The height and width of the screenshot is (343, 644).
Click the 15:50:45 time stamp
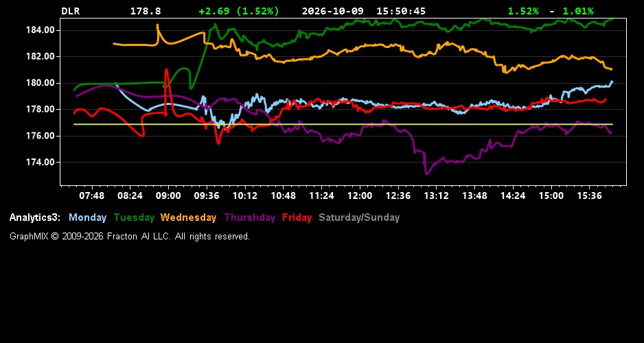401,12
